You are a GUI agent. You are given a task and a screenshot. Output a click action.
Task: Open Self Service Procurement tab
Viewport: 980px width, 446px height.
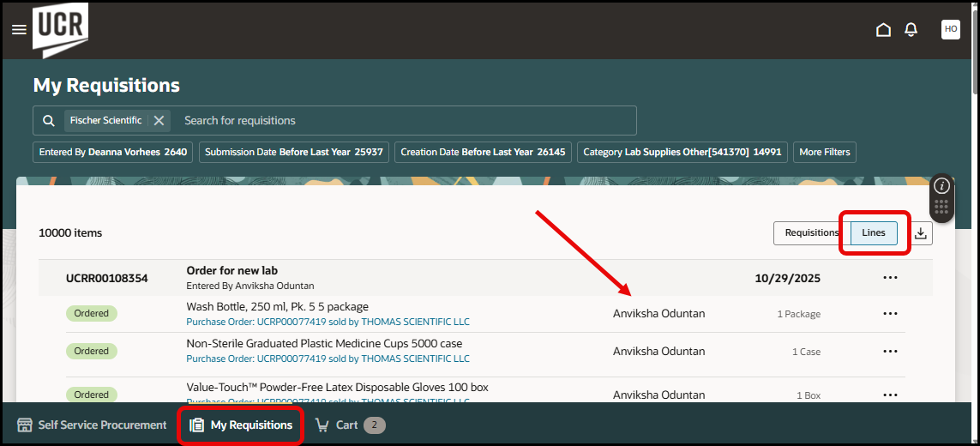coord(92,425)
